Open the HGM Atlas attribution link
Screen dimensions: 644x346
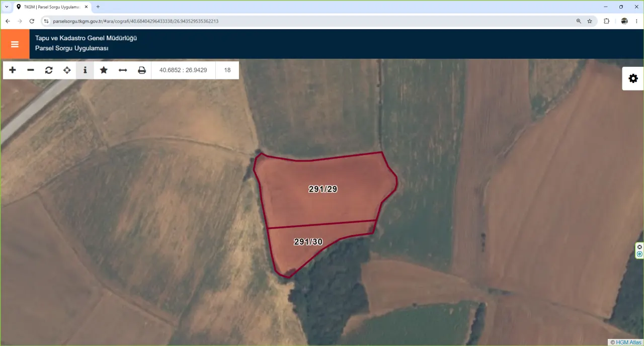pyautogui.click(x=628, y=342)
